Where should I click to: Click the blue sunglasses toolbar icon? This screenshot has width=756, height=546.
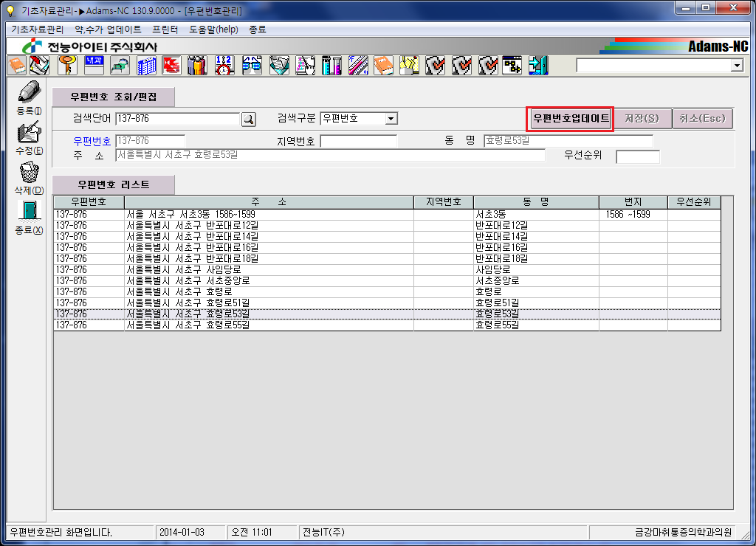pyautogui.click(x=252, y=65)
